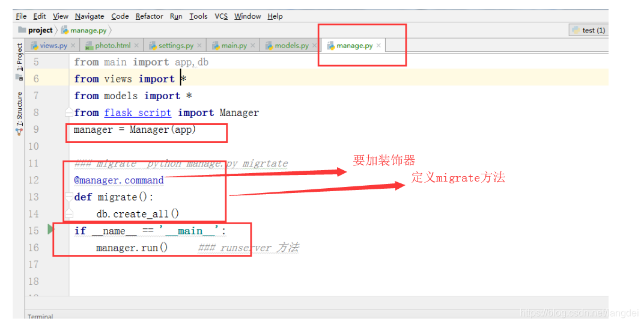Click fold end marker at line 14

click(70, 213)
